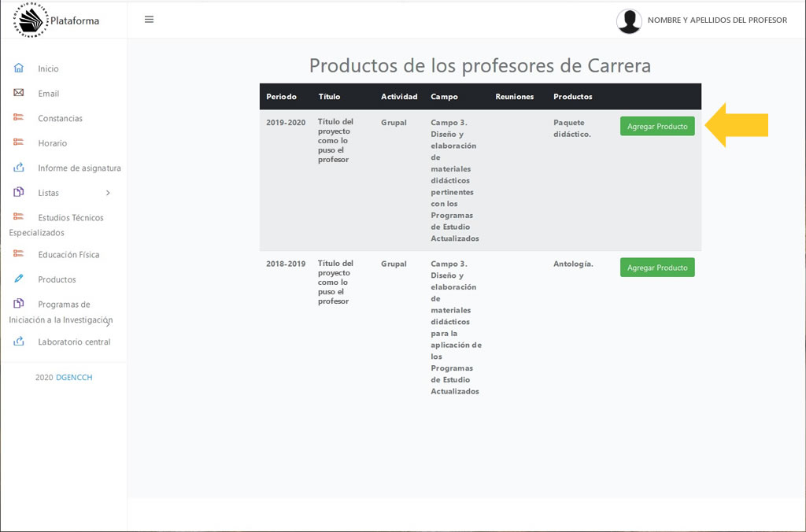
Task: Click the Email envelope icon
Action: tap(19, 93)
